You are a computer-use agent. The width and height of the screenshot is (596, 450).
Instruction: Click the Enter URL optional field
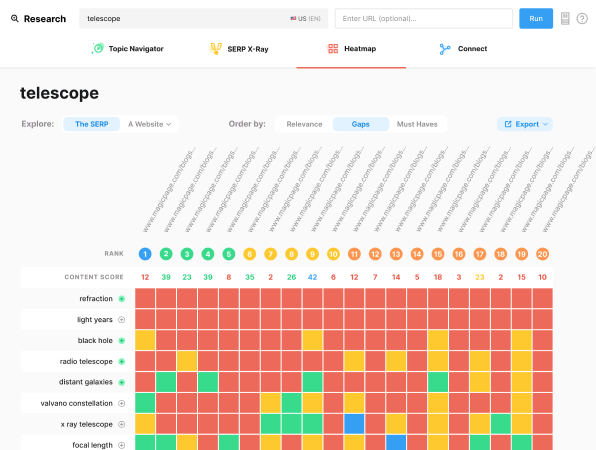[424, 18]
